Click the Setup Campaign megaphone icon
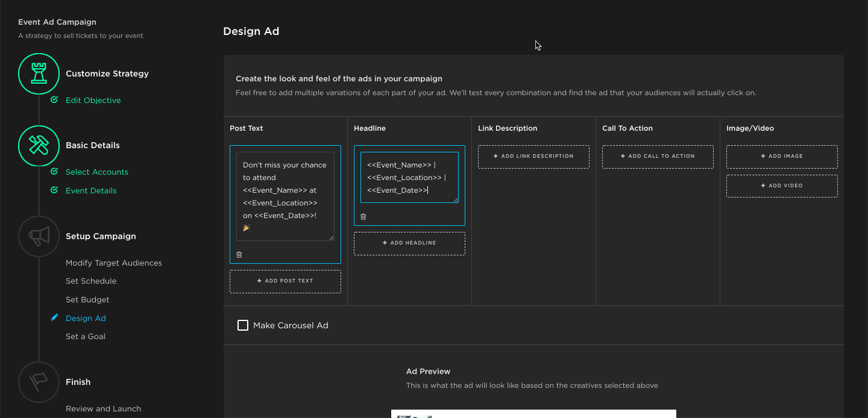868x418 pixels. tap(39, 237)
